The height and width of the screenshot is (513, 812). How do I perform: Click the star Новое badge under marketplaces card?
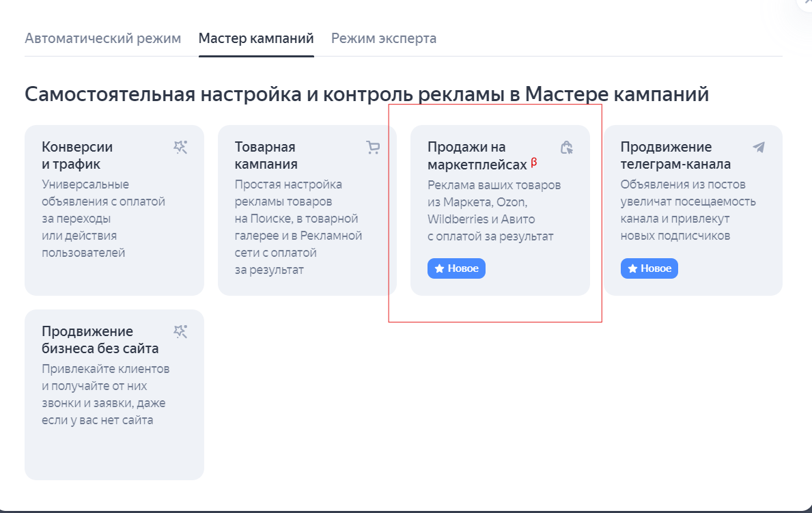[x=456, y=268]
